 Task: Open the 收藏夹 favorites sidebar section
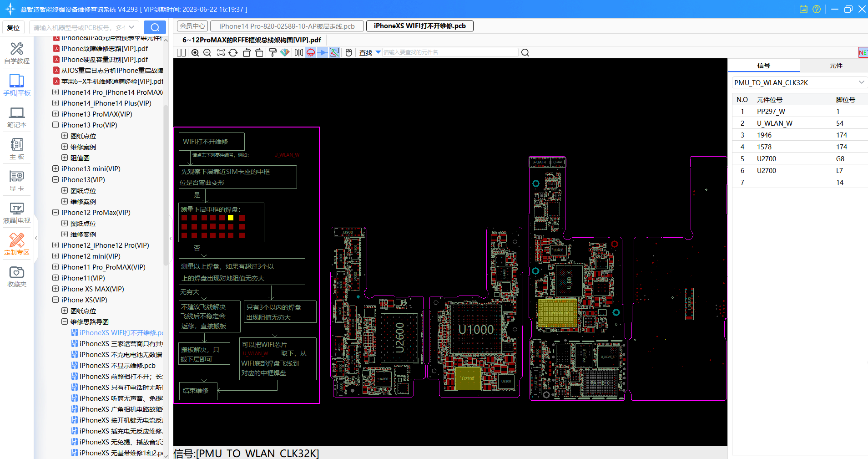pos(17,277)
